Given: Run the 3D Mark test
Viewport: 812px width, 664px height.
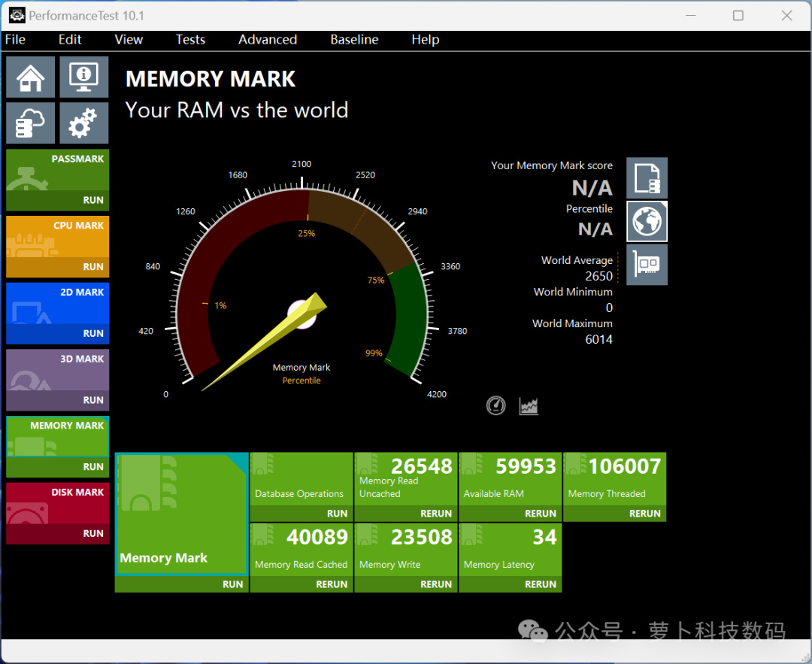Looking at the screenshot, I should (x=57, y=400).
